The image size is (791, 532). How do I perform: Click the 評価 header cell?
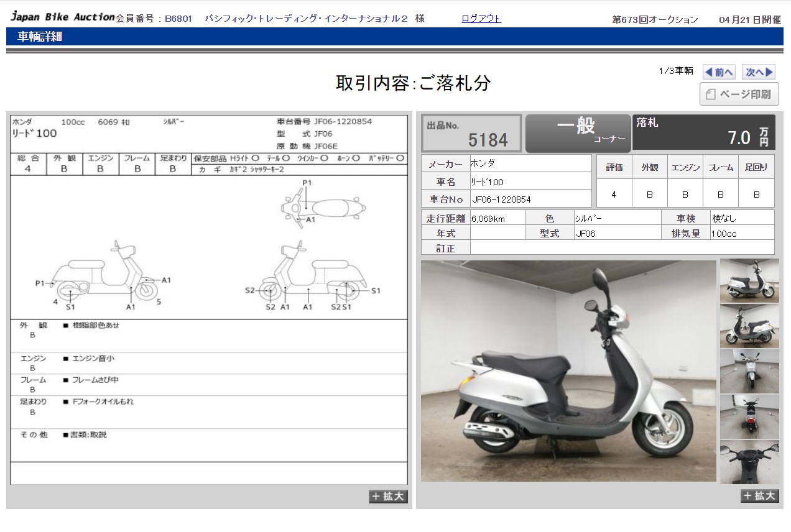614,167
